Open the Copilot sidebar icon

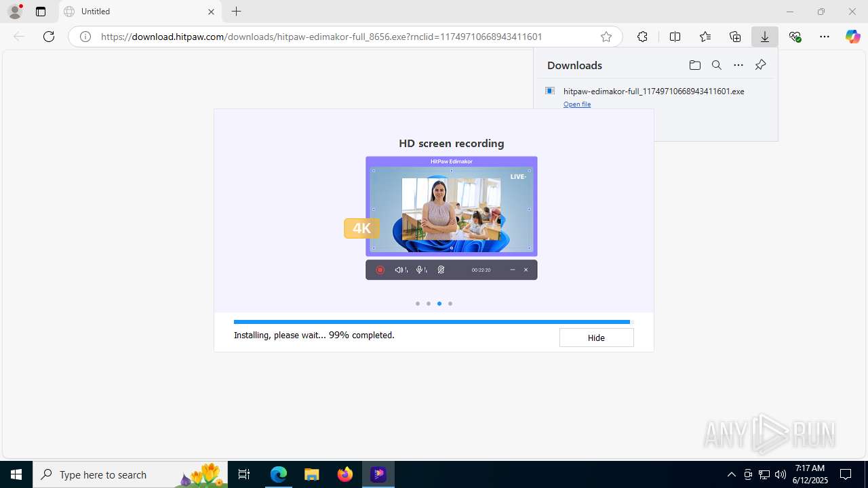click(853, 37)
